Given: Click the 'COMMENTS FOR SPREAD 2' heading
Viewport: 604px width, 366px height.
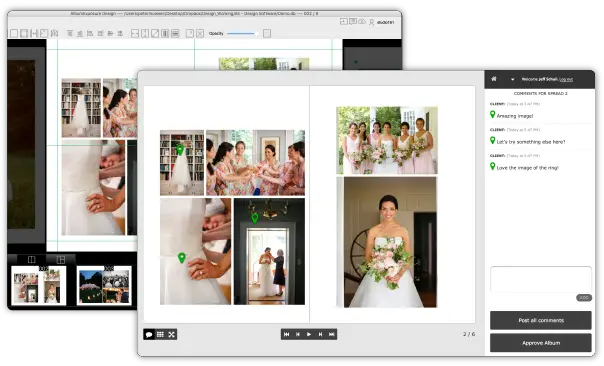Looking at the screenshot, I should point(540,94).
